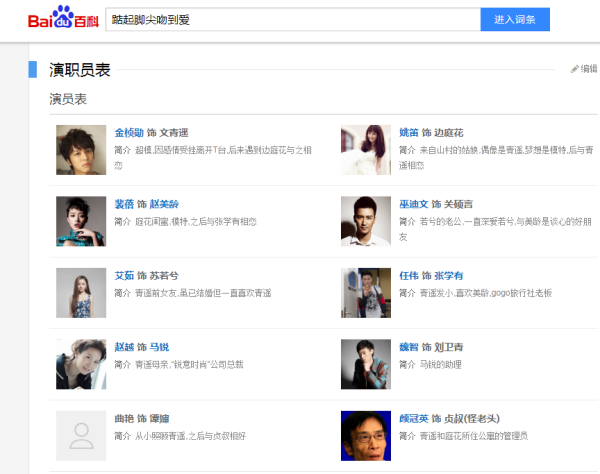
Task: Click the pencil edit icon beside 演职员表
Action: [x=575, y=69]
